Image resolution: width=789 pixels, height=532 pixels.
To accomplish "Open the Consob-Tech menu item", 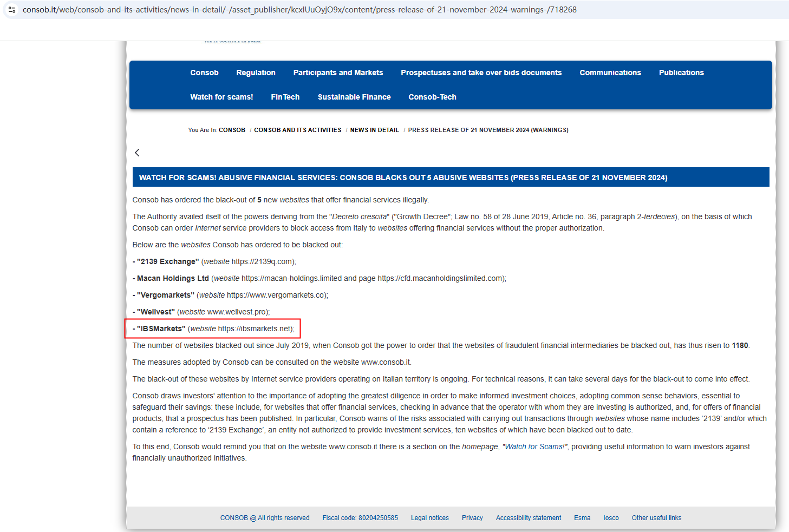I will click(432, 97).
